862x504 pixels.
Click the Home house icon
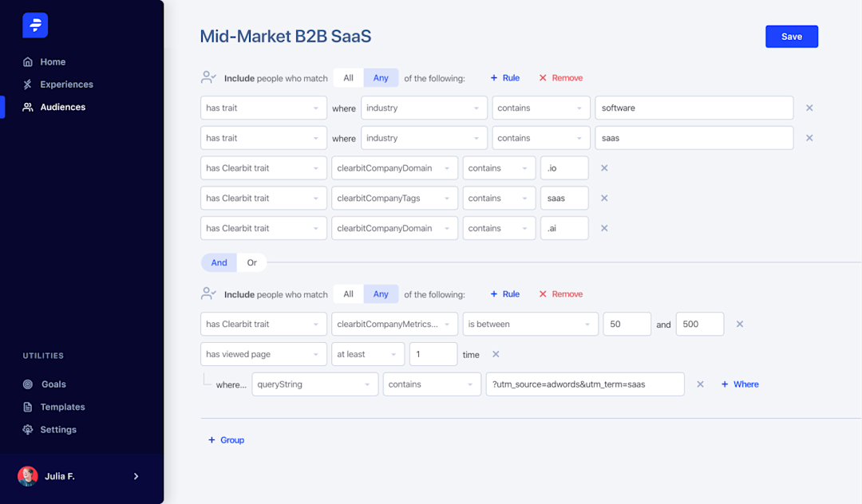(x=27, y=61)
